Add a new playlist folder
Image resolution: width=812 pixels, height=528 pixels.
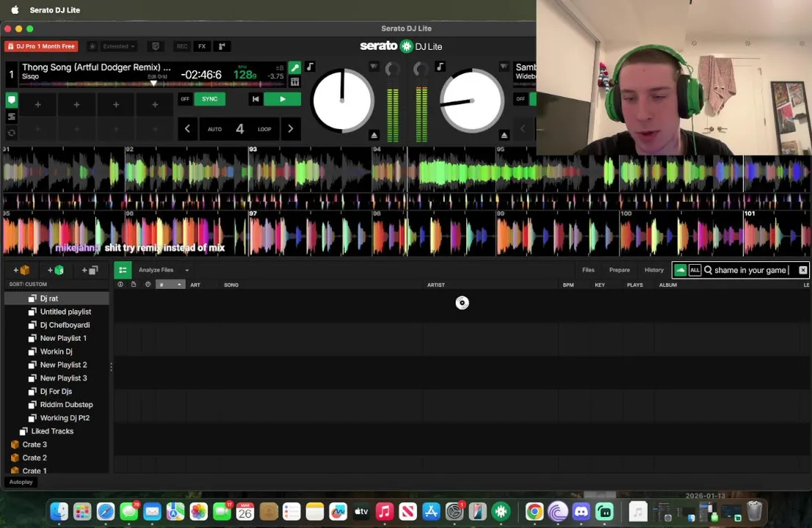(89, 270)
